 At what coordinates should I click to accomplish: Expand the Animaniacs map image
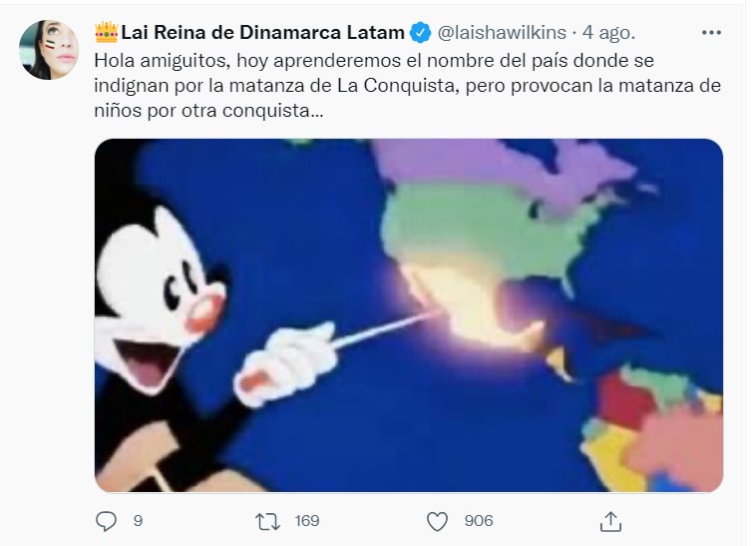tap(408, 315)
